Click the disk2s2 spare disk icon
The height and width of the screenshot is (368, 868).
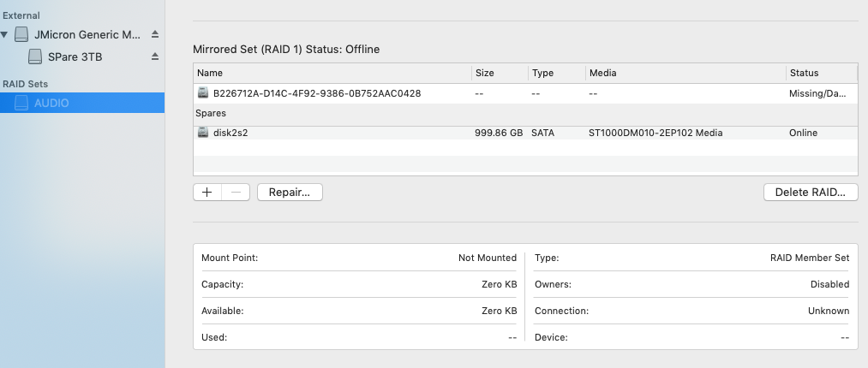point(203,133)
